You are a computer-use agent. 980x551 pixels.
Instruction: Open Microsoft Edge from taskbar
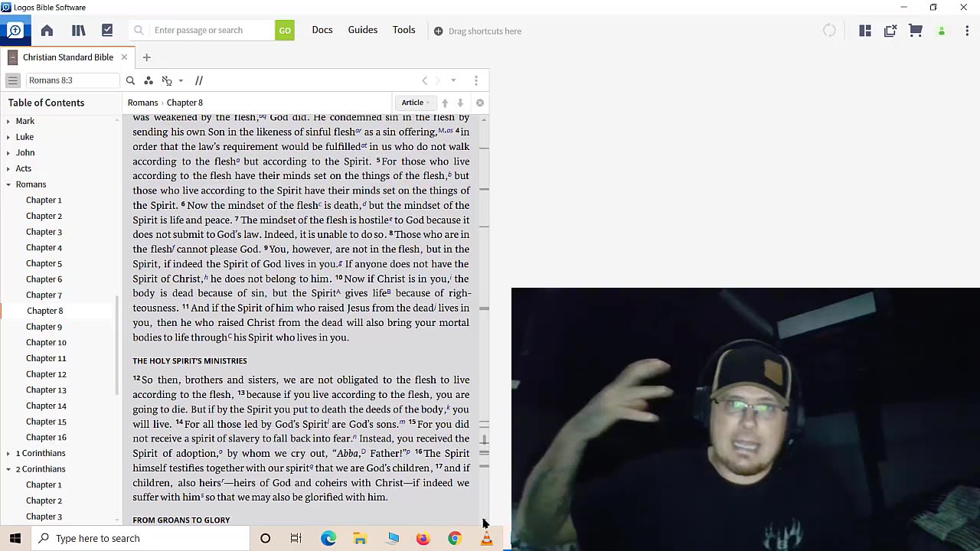(x=328, y=539)
